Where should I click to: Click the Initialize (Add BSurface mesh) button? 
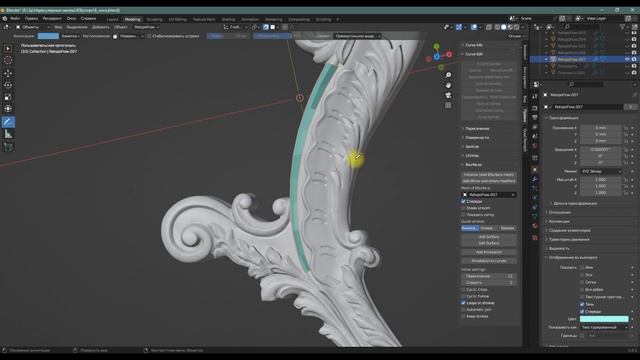pos(489,174)
